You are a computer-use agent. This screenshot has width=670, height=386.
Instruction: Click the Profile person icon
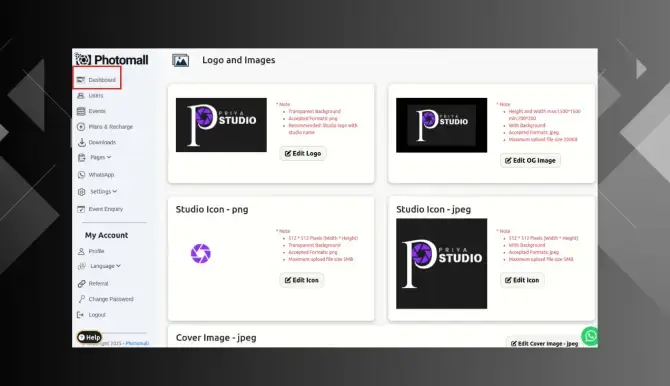point(81,251)
